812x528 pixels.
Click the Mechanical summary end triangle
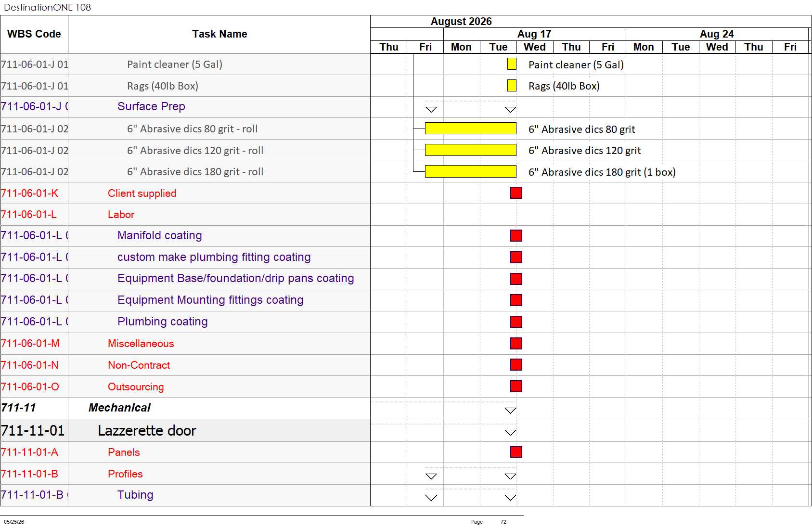coord(510,411)
